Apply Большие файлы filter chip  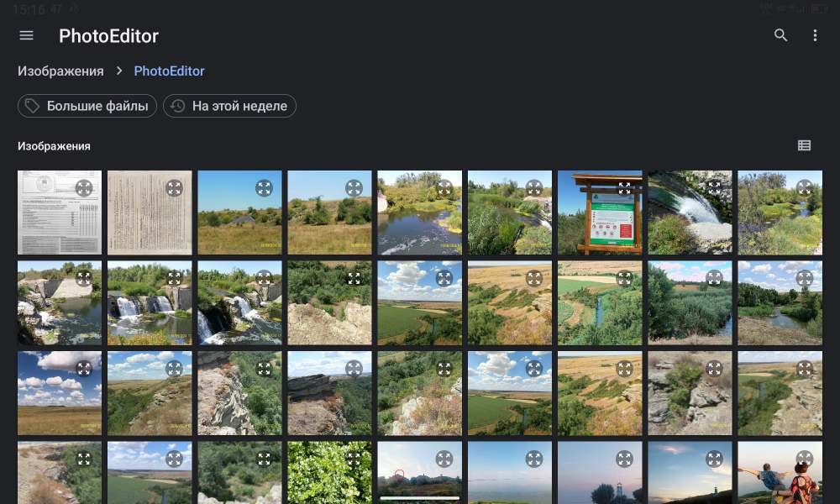pos(87,106)
